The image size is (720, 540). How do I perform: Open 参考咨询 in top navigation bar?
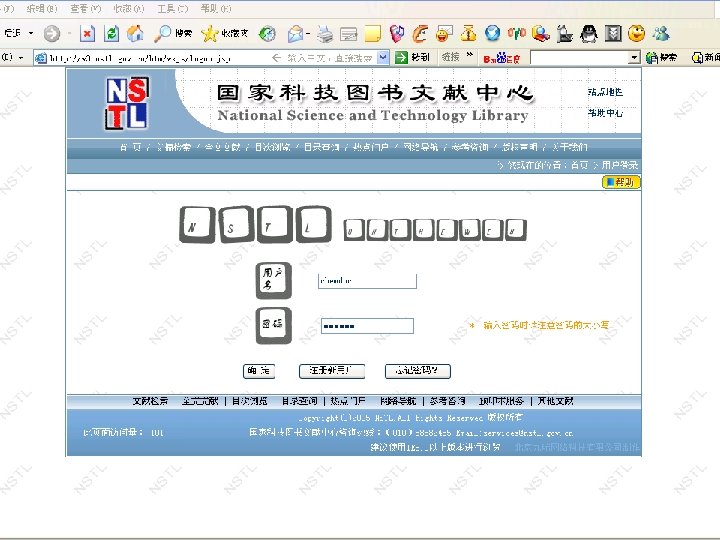click(x=470, y=147)
